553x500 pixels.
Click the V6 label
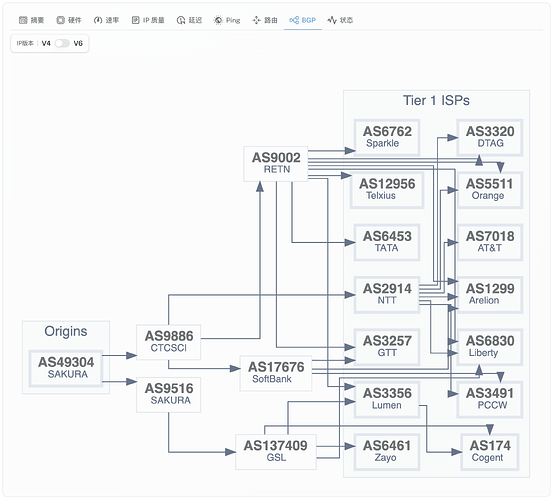pyautogui.click(x=78, y=43)
